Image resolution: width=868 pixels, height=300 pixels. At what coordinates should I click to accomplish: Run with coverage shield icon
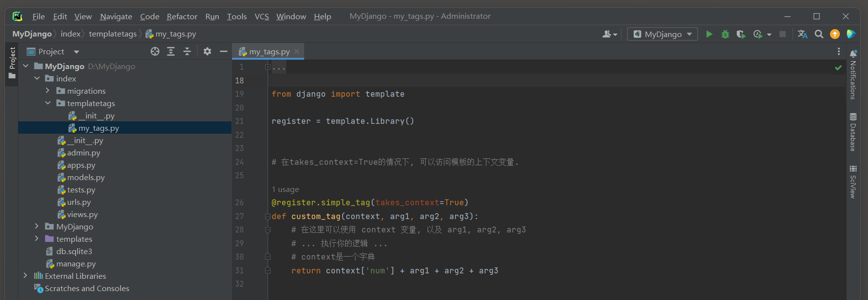click(741, 34)
